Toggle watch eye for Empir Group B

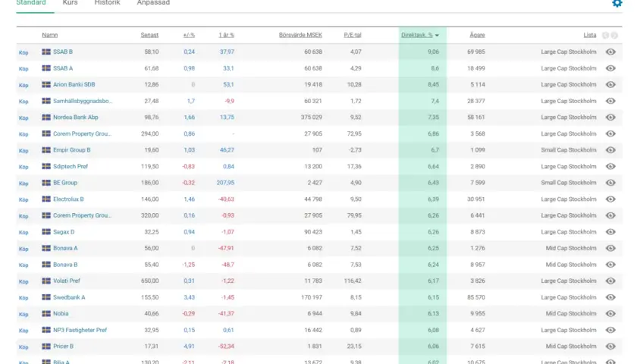click(610, 150)
